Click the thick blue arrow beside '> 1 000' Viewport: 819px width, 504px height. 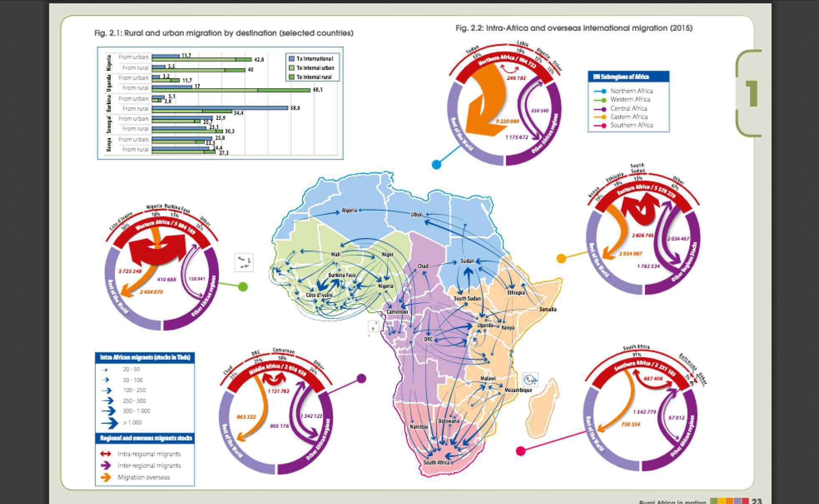(x=109, y=423)
